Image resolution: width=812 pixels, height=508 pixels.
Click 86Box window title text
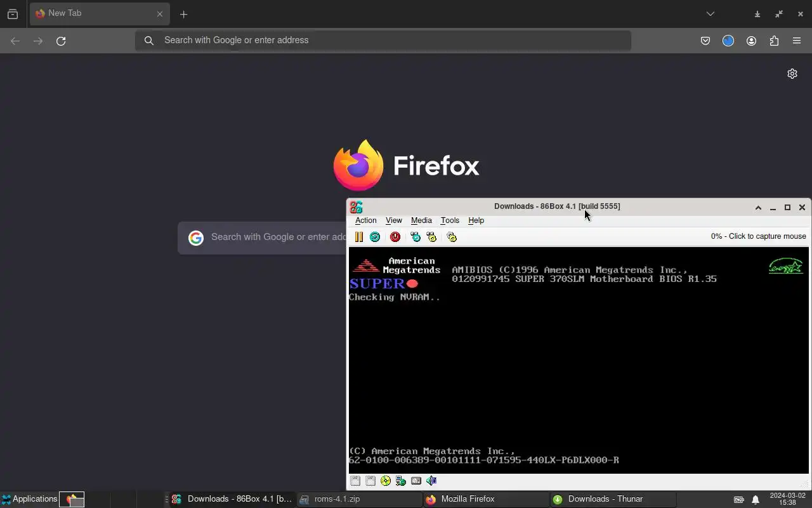[x=557, y=206]
